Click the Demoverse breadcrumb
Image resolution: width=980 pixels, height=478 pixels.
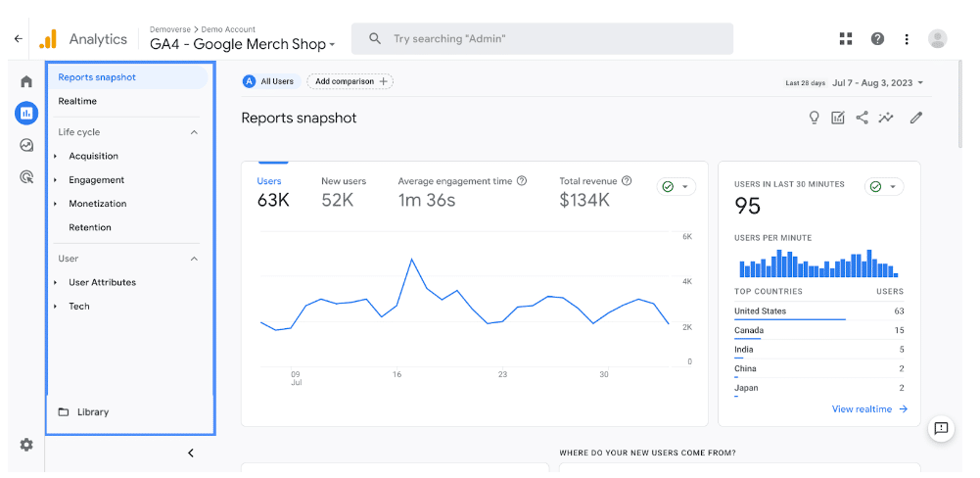click(170, 29)
